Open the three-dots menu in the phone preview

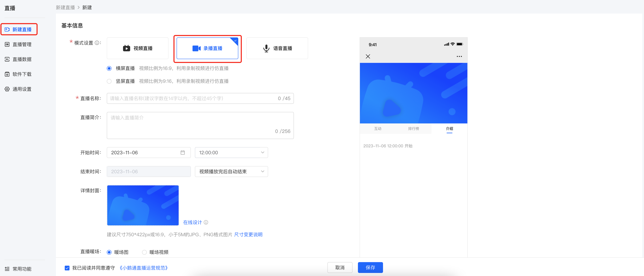pyautogui.click(x=459, y=56)
